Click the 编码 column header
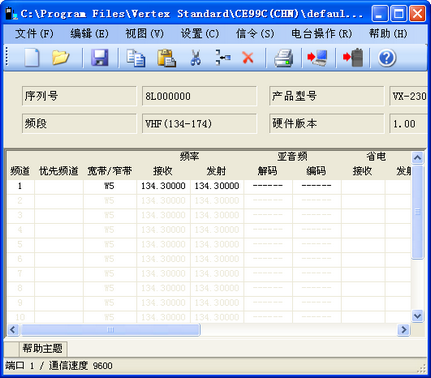Viewport: 431px width, 378px height. (x=316, y=171)
